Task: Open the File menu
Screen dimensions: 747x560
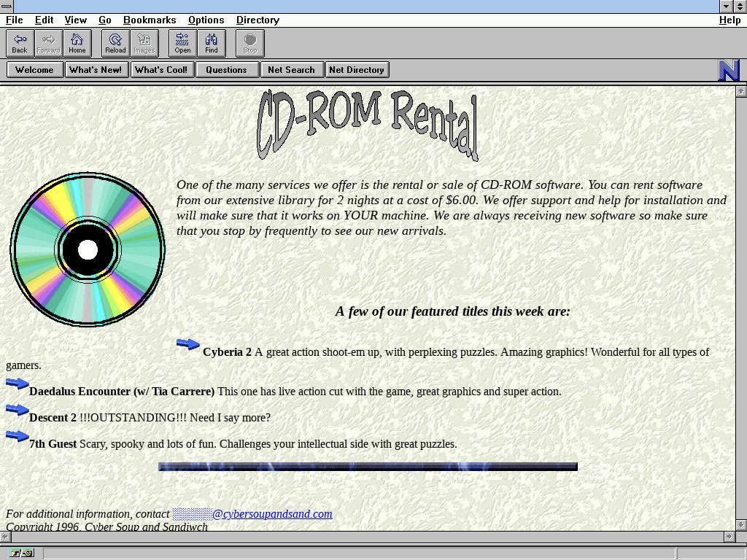Action: (14, 20)
